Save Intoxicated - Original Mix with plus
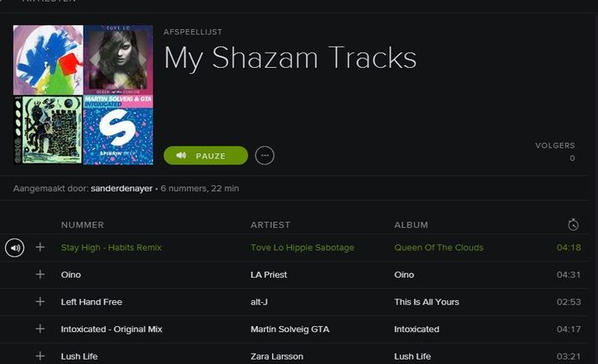This screenshot has height=364, width=598. (40, 329)
